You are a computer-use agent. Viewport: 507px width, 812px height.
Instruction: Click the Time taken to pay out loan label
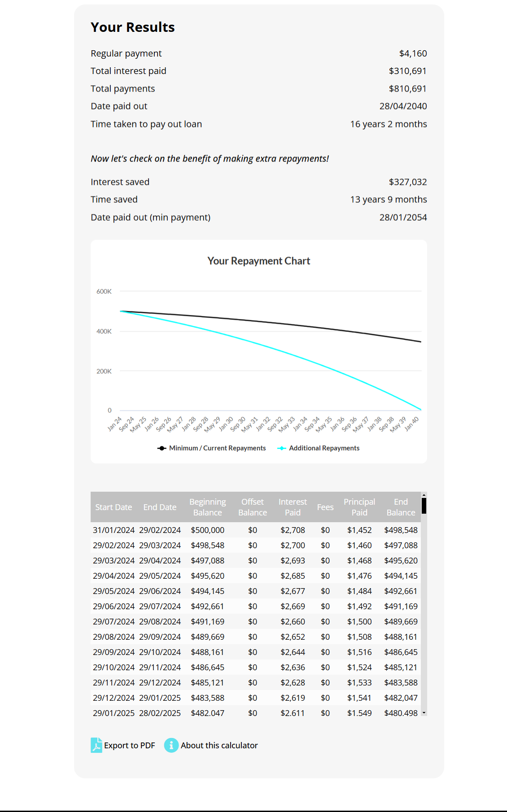click(x=146, y=124)
